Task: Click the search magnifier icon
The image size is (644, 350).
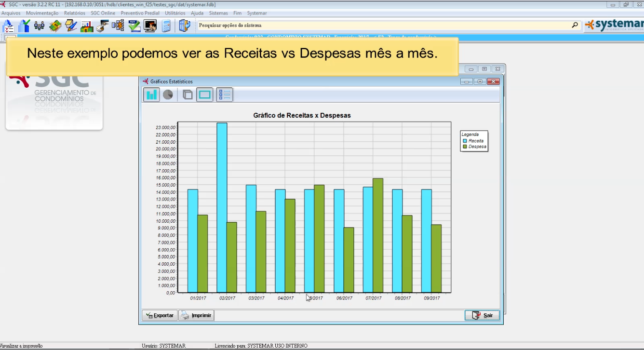Action: (x=575, y=25)
